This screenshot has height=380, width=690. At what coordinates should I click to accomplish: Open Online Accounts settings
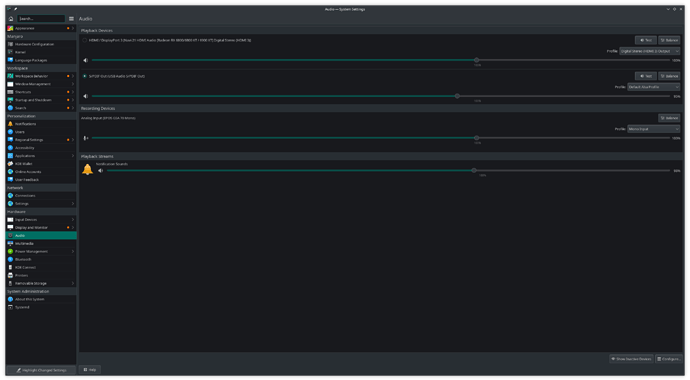click(x=41, y=172)
